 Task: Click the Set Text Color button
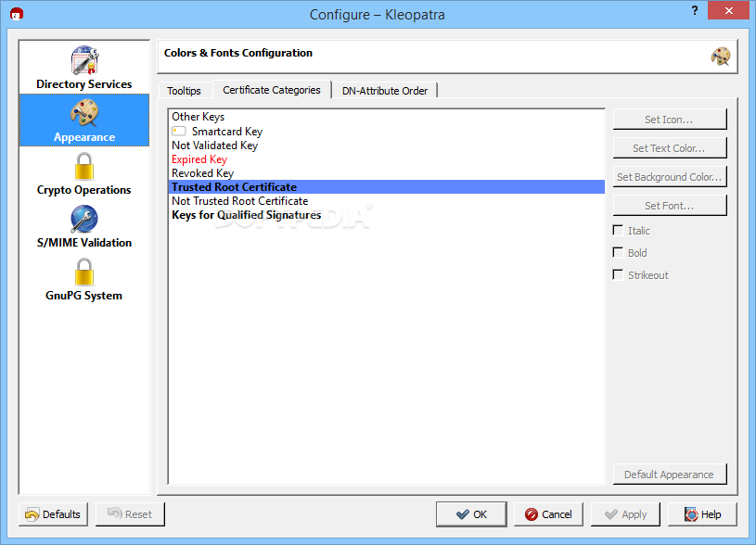pos(670,148)
